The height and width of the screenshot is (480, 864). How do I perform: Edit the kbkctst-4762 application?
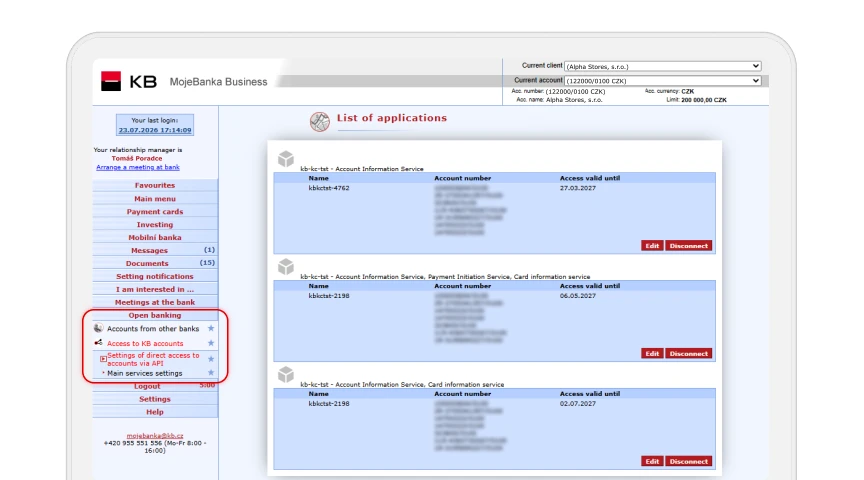coord(652,246)
